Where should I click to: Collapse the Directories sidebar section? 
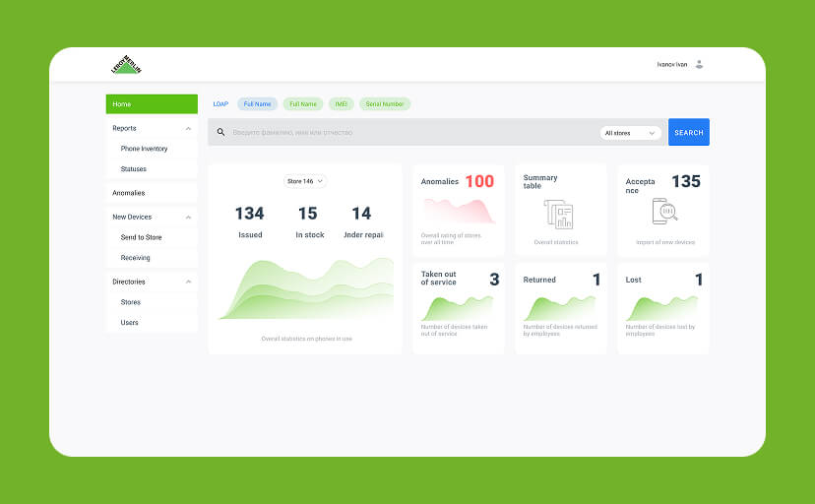188,282
